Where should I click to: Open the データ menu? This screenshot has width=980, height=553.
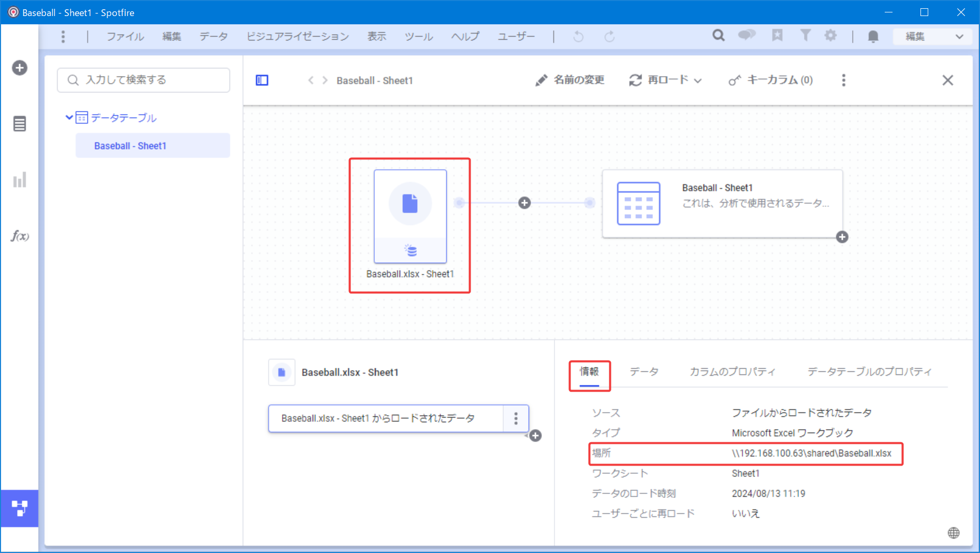(x=213, y=36)
